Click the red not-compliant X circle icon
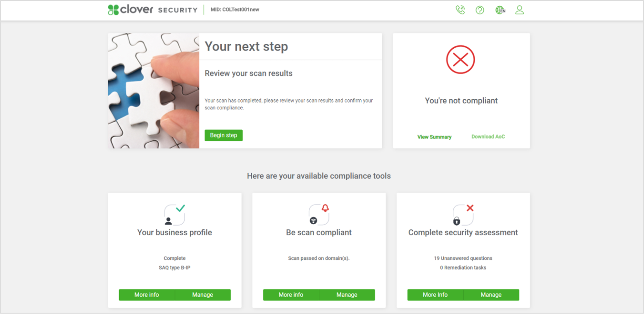This screenshot has width=644, height=314. tap(461, 59)
